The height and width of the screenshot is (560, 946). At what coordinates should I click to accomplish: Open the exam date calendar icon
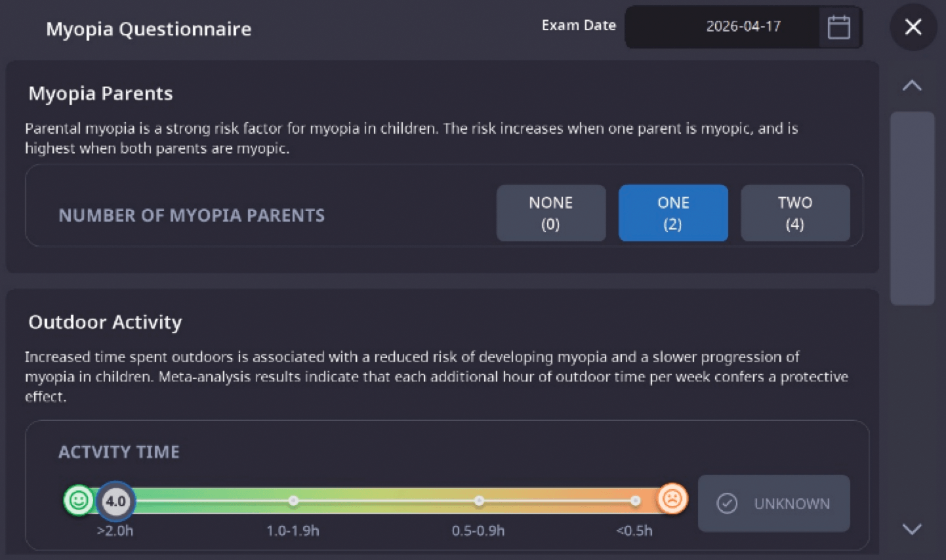point(838,27)
